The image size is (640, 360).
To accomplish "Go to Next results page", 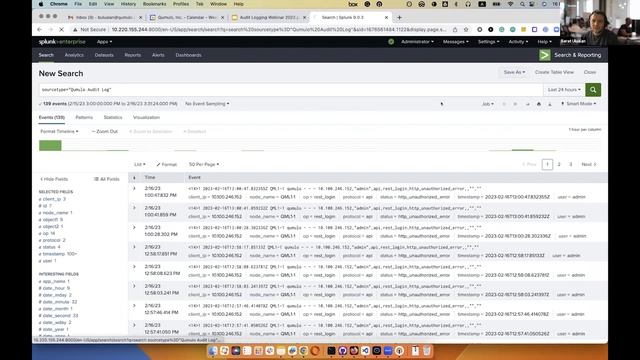I will click(x=589, y=164).
